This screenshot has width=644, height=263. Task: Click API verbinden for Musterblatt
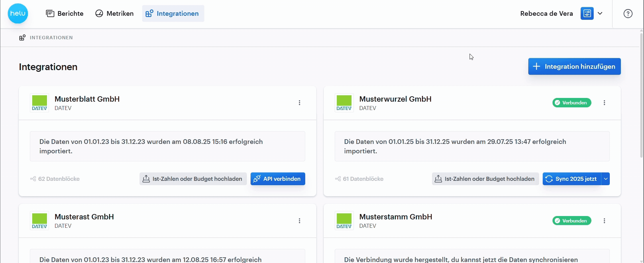click(x=278, y=179)
